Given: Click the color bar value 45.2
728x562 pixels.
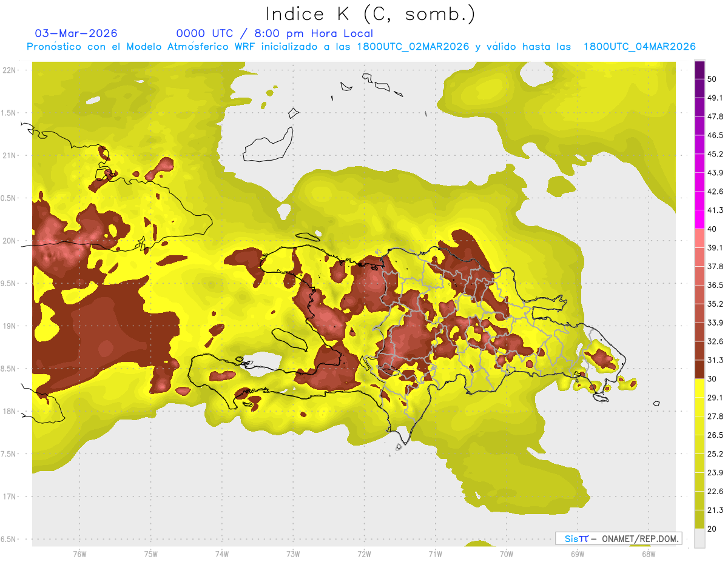Looking at the screenshot, I should coord(715,154).
